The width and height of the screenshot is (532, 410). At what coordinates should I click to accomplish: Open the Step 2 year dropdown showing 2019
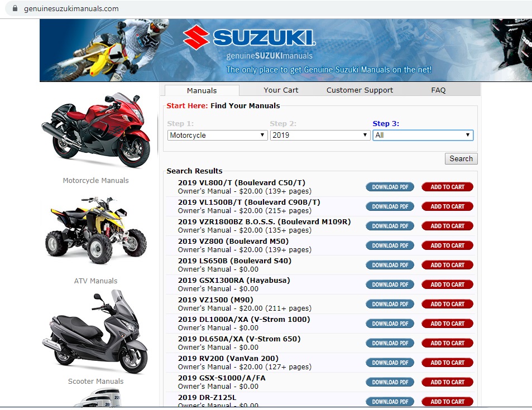[320, 136]
